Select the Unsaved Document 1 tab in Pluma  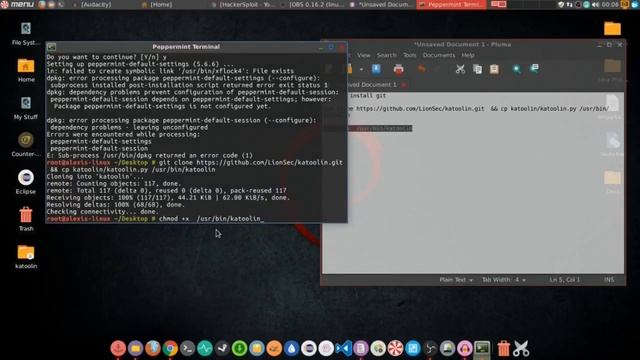coord(372,84)
